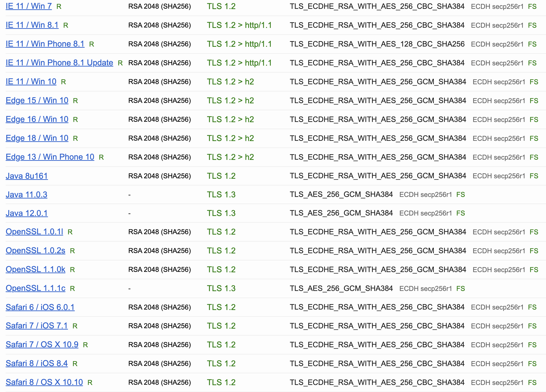Open Edge 13 / Win Phone 10 link

(x=50, y=157)
